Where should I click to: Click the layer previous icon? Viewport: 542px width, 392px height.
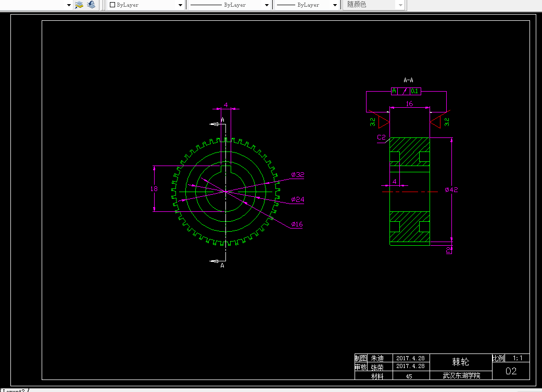tap(91, 5)
